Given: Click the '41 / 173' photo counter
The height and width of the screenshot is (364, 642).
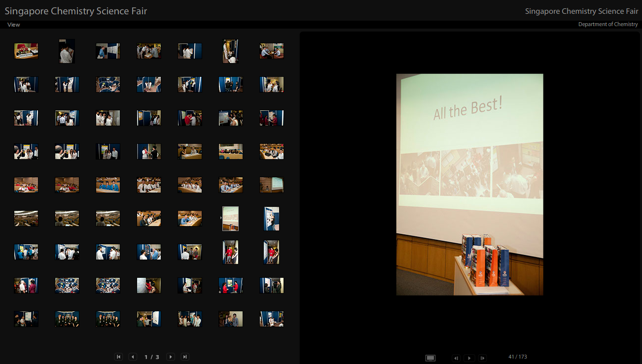Looking at the screenshot, I should (x=518, y=357).
